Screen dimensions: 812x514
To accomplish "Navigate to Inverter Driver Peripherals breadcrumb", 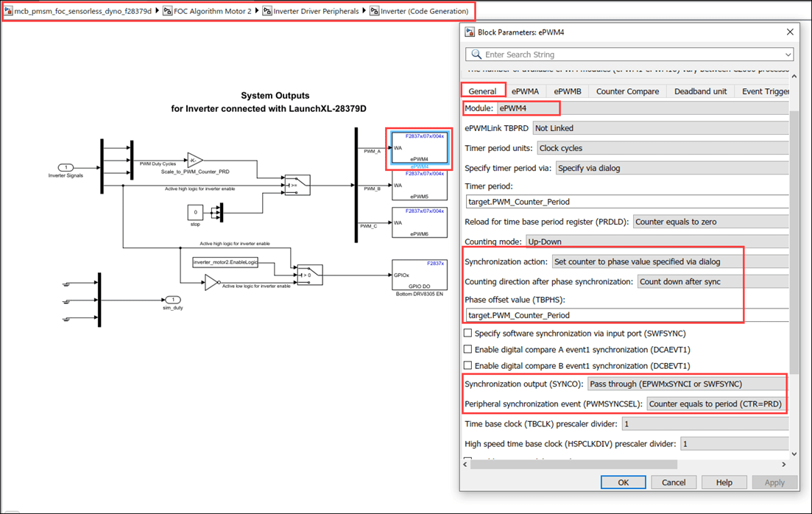I will (316, 11).
